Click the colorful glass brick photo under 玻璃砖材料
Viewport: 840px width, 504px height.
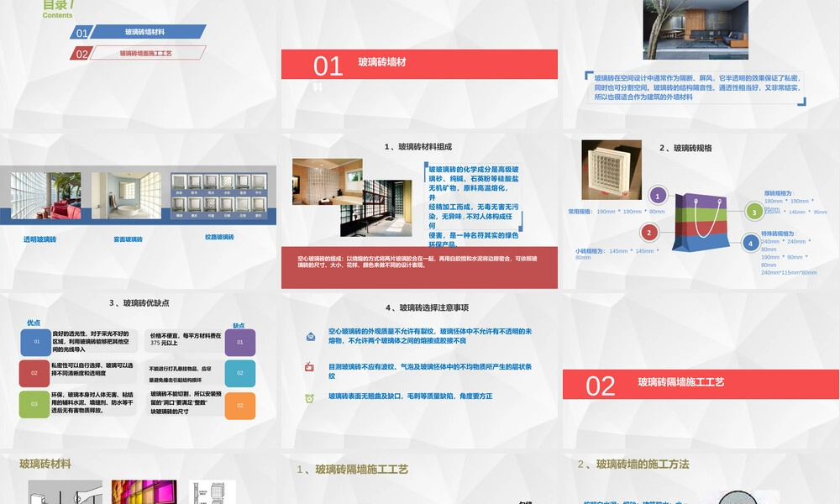point(144,491)
